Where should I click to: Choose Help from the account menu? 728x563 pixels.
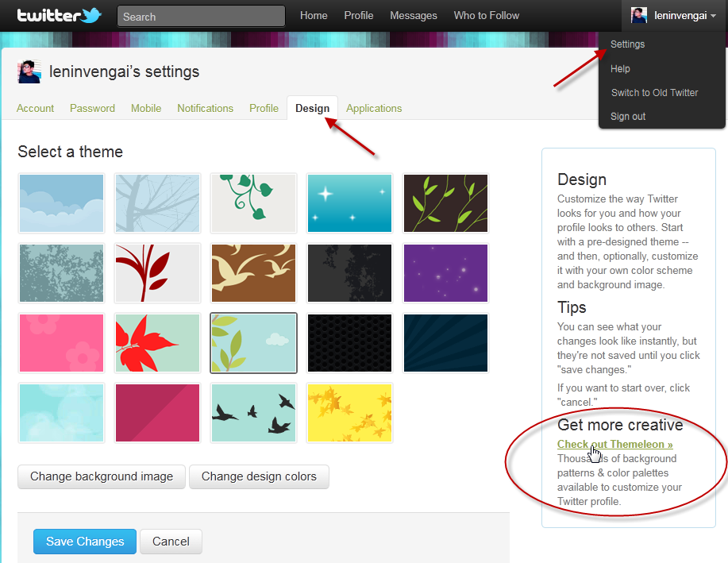pyautogui.click(x=620, y=69)
